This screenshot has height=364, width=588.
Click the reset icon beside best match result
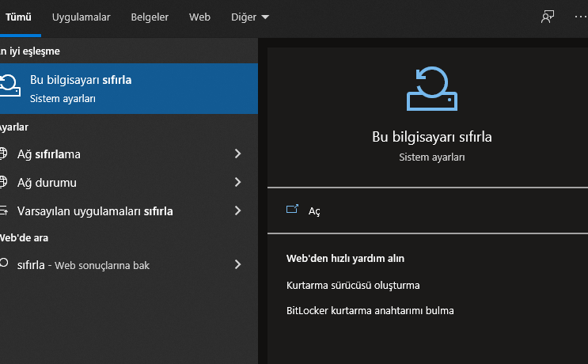click(x=8, y=87)
